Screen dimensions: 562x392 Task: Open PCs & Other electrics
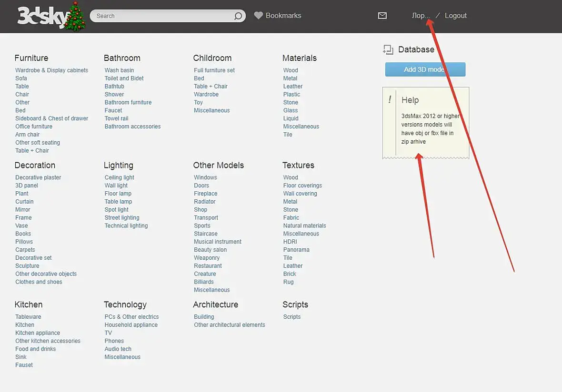(x=131, y=317)
